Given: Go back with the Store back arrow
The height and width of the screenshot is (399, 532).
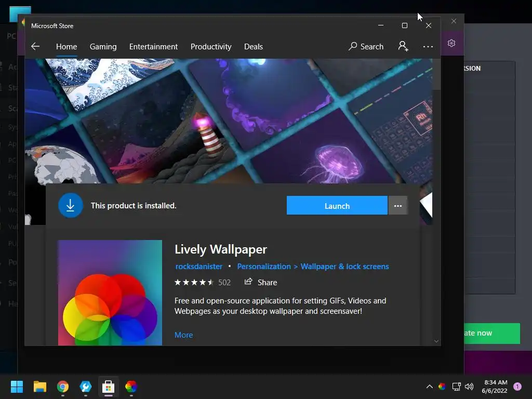Looking at the screenshot, I should tap(35, 46).
